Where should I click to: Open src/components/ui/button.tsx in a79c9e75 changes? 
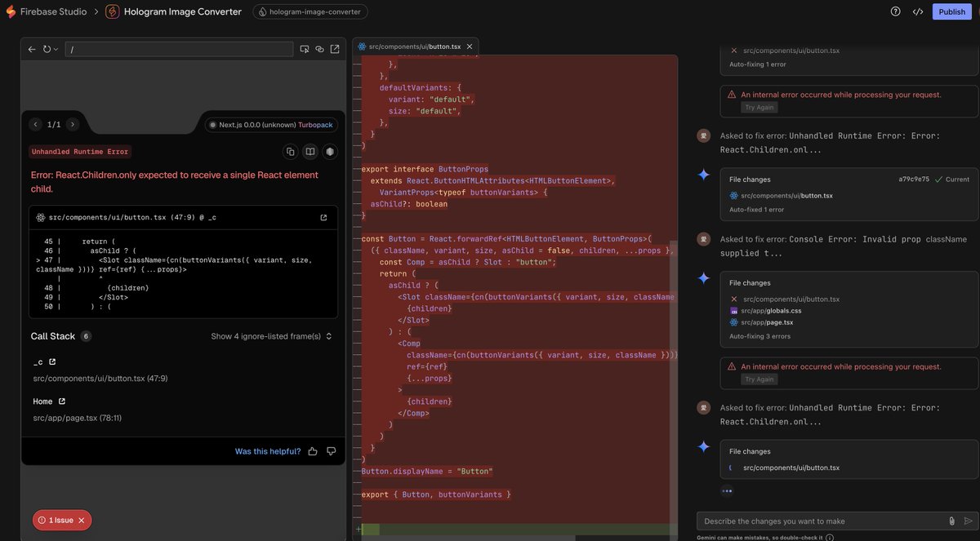coord(786,196)
